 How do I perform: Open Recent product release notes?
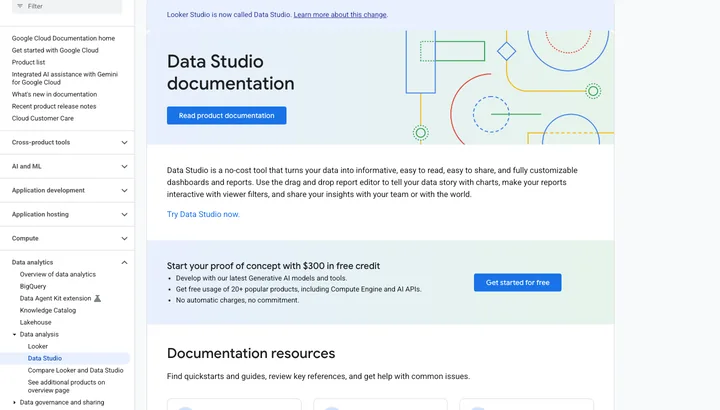pos(54,106)
